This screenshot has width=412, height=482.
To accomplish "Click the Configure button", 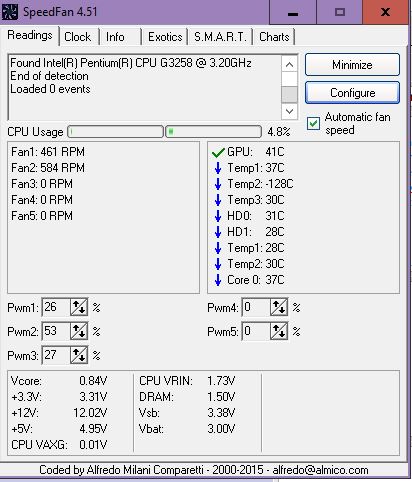I will 352,93.
